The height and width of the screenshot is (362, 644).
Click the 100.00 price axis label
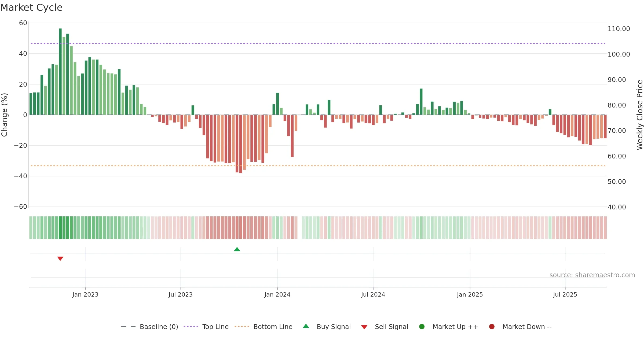619,54
